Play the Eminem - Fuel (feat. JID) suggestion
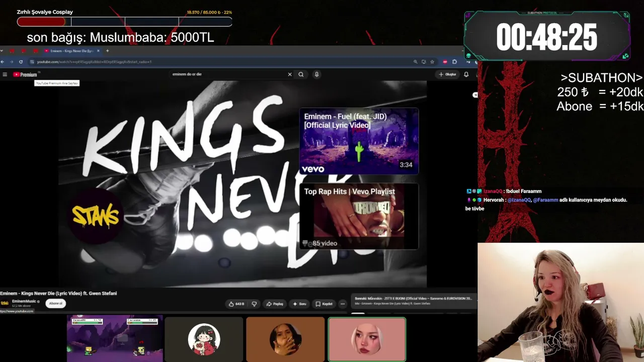This screenshot has width=644, height=362. [x=359, y=141]
